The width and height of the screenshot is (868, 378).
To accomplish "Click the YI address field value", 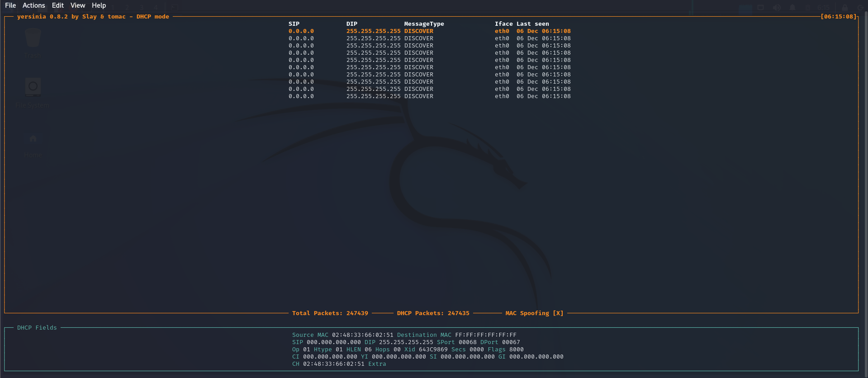I will coord(399,357).
